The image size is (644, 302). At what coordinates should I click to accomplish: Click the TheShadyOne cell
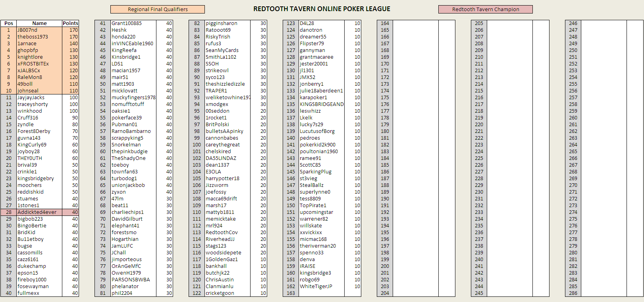click(133, 158)
